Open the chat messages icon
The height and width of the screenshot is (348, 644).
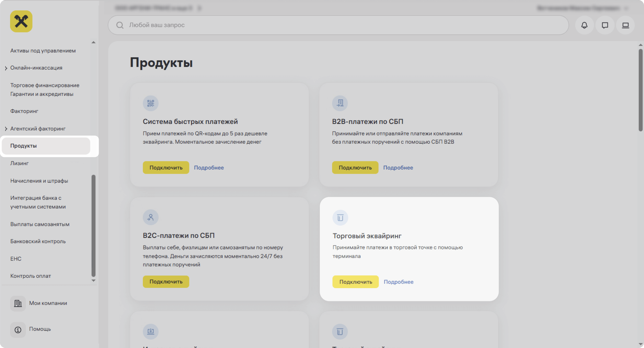pyautogui.click(x=605, y=25)
